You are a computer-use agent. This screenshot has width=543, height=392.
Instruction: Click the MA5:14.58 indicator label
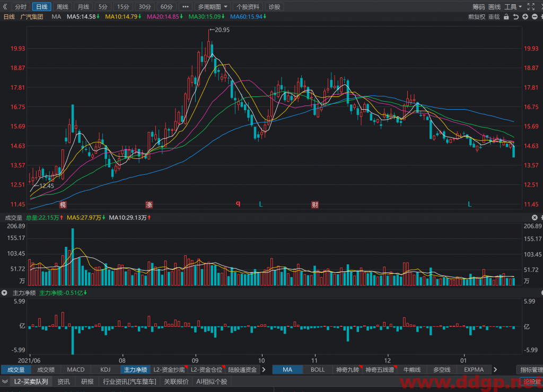tap(83, 16)
